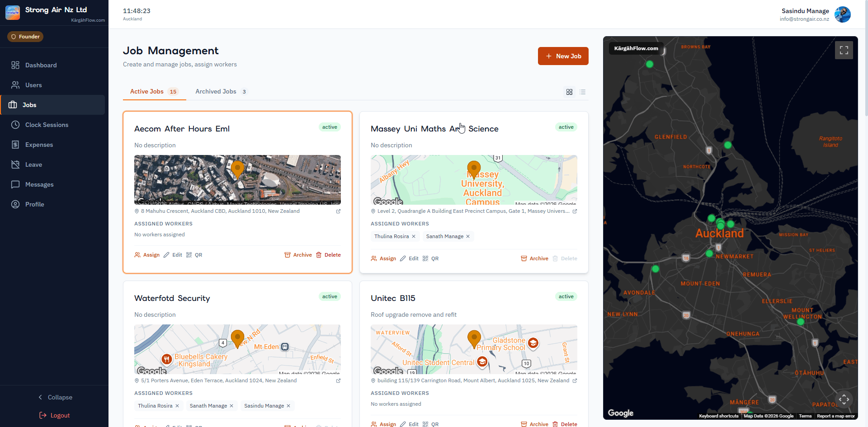Archive the Unitec B115 job
This screenshot has height=427, width=868.
click(x=534, y=424)
